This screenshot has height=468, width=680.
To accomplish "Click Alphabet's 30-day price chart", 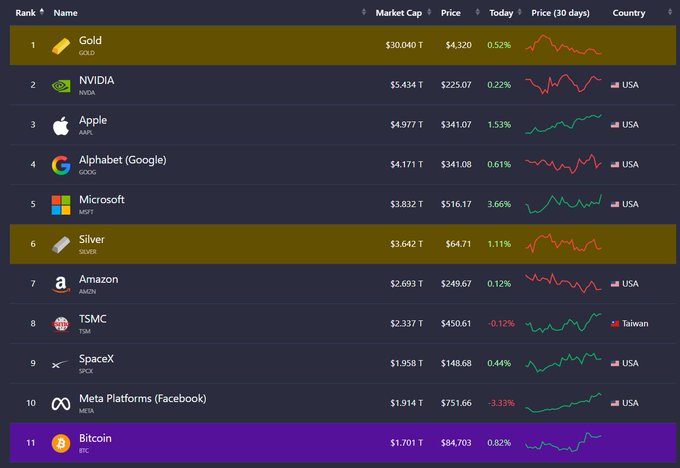I will click(563, 164).
